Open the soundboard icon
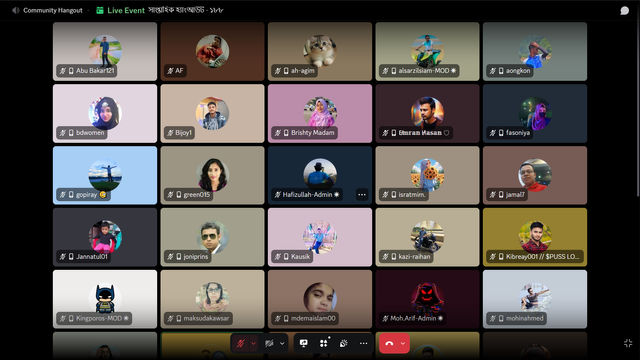The image size is (640, 360). [x=344, y=344]
